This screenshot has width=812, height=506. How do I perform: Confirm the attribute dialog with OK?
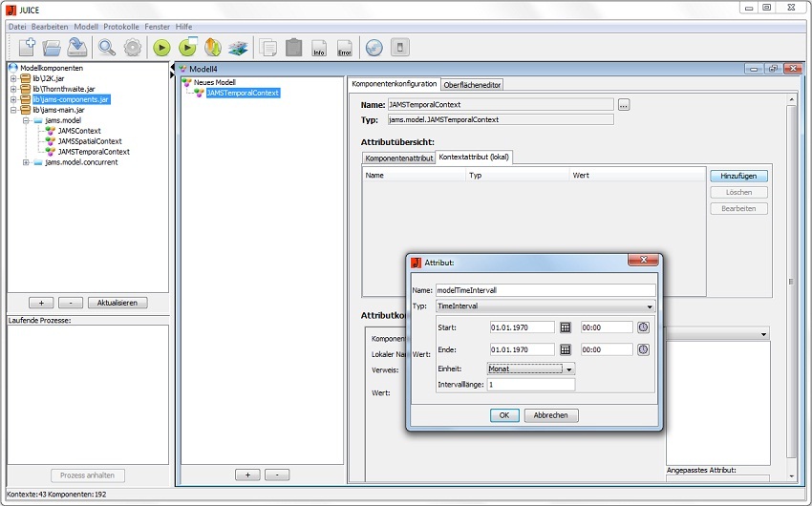[x=503, y=415]
